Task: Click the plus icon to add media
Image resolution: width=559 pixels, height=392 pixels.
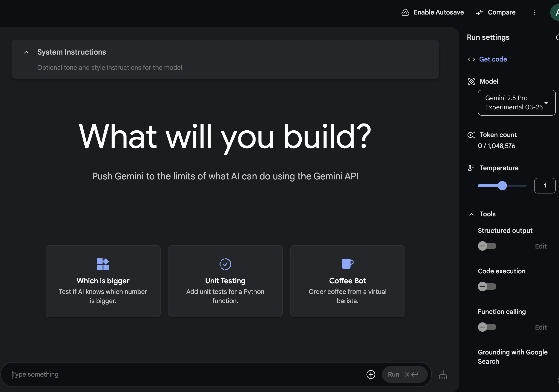Action: [371, 374]
